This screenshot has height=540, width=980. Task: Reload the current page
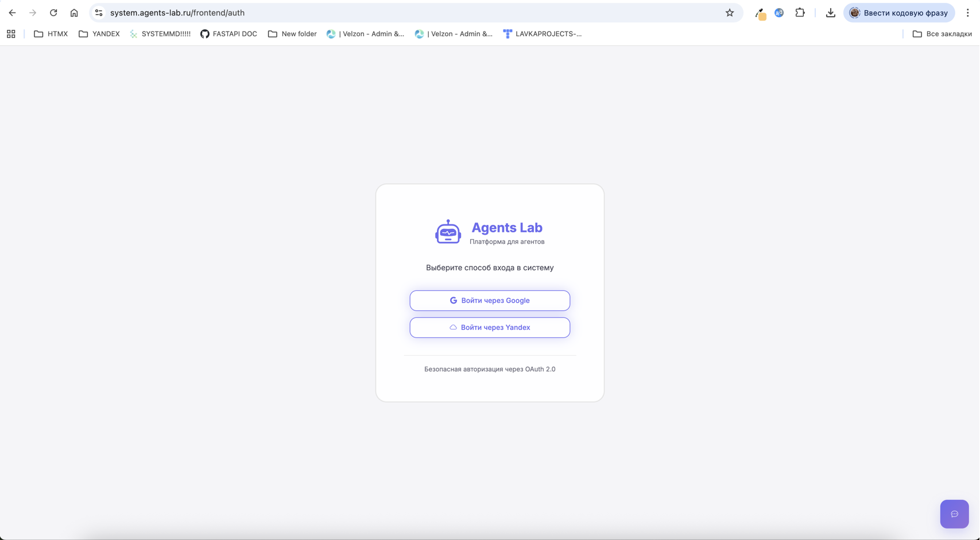coord(53,13)
